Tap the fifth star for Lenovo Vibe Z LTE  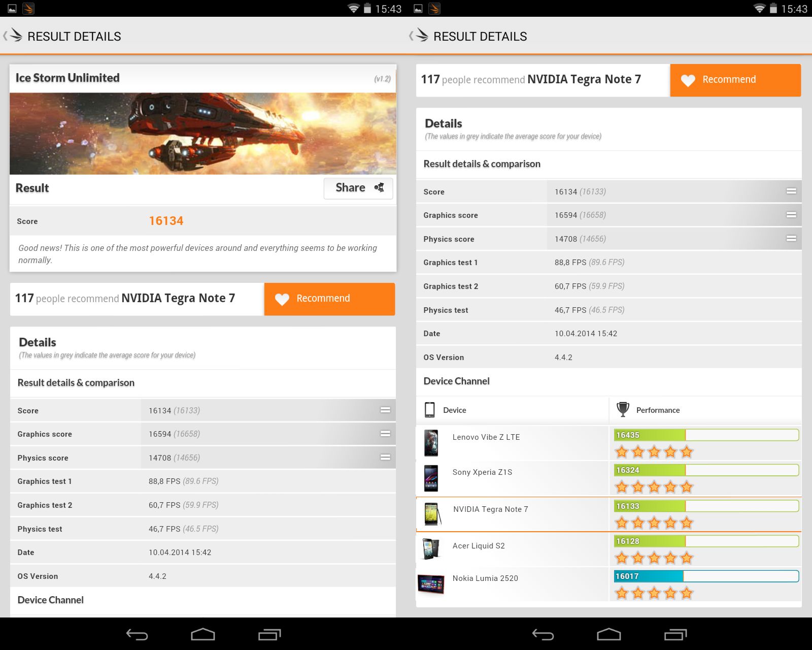[687, 451]
